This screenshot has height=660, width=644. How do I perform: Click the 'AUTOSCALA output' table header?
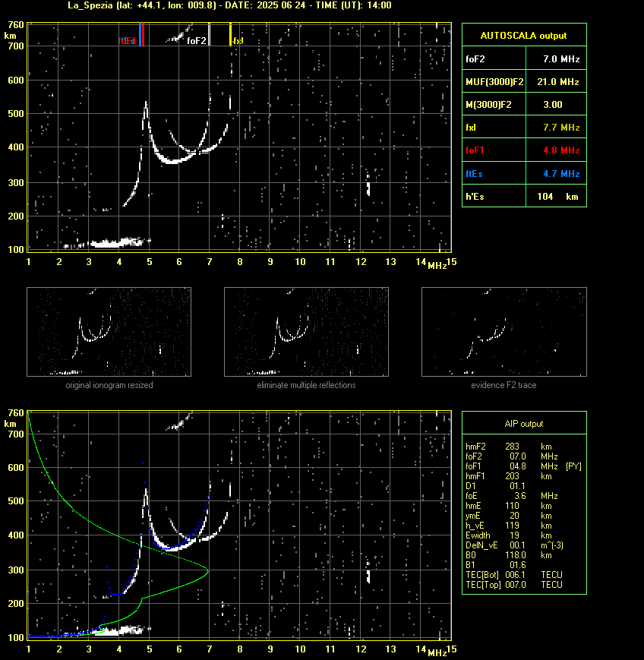(524, 36)
